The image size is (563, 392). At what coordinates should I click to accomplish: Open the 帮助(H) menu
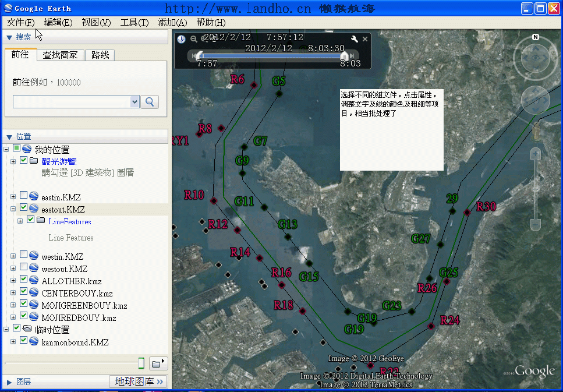pos(211,23)
